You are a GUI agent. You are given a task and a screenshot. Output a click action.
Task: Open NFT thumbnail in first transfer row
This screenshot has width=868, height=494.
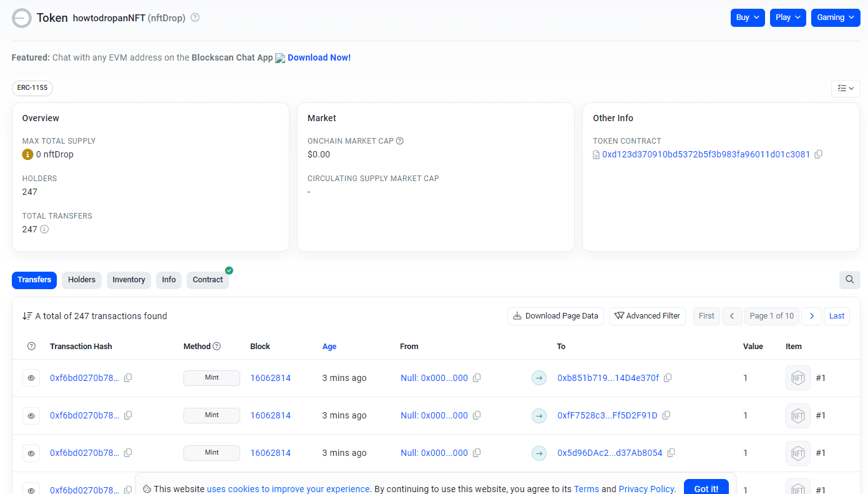[798, 378]
